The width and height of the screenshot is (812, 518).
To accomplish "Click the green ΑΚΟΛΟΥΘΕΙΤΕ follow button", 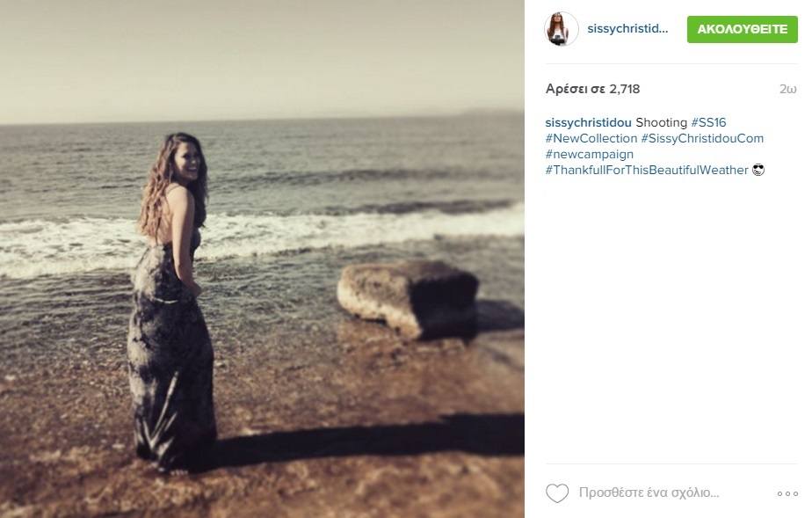I will [x=742, y=29].
